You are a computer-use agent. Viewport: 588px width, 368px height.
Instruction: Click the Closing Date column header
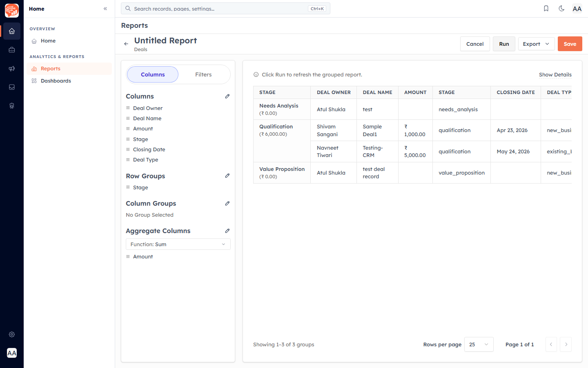516,92
